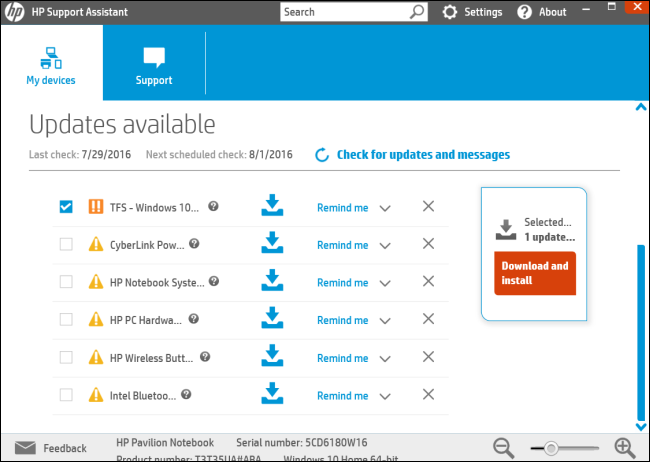Dismiss the HP Notebook Syste... update
The width and height of the screenshot is (650, 462).
(x=428, y=281)
